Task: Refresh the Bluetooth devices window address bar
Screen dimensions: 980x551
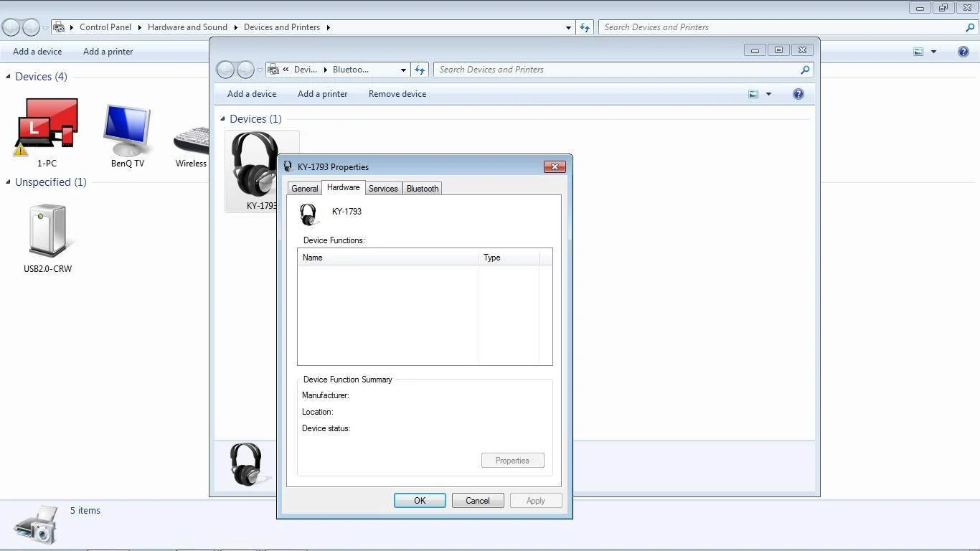Action: 420,70
